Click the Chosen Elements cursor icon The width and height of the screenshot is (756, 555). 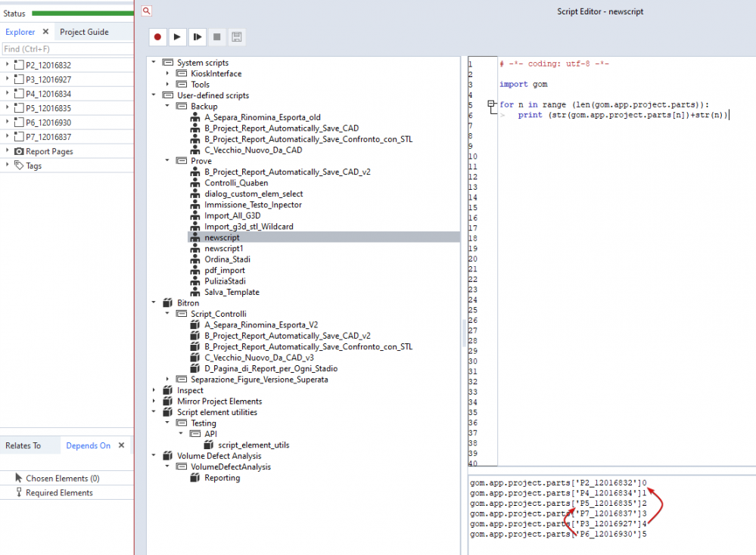(x=19, y=479)
